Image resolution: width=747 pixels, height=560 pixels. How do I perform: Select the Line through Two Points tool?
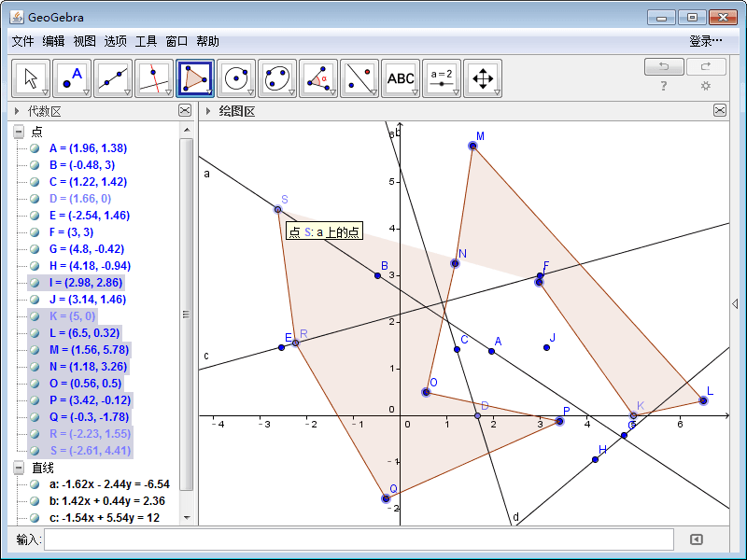[112, 78]
